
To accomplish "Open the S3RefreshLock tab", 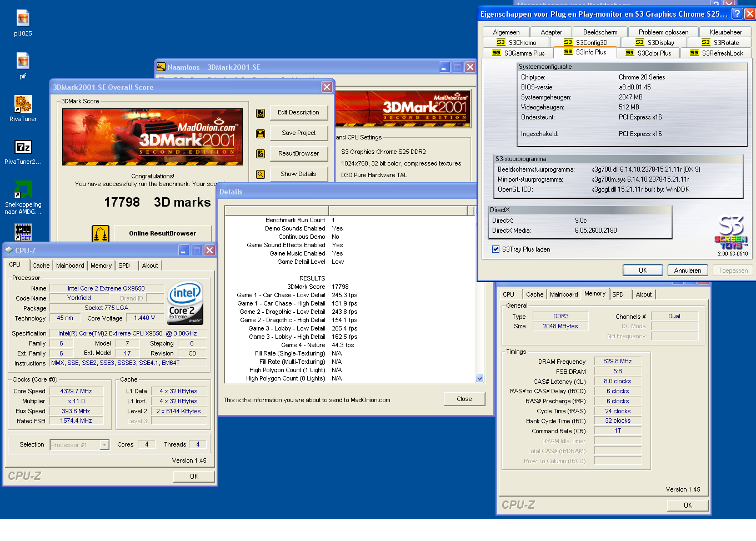I will (717, 53).
